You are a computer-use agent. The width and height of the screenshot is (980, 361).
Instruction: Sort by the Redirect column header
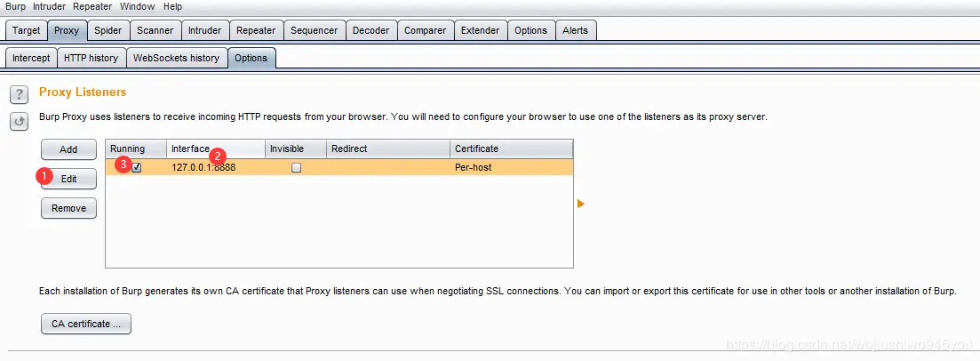click(x=388, y=148)
